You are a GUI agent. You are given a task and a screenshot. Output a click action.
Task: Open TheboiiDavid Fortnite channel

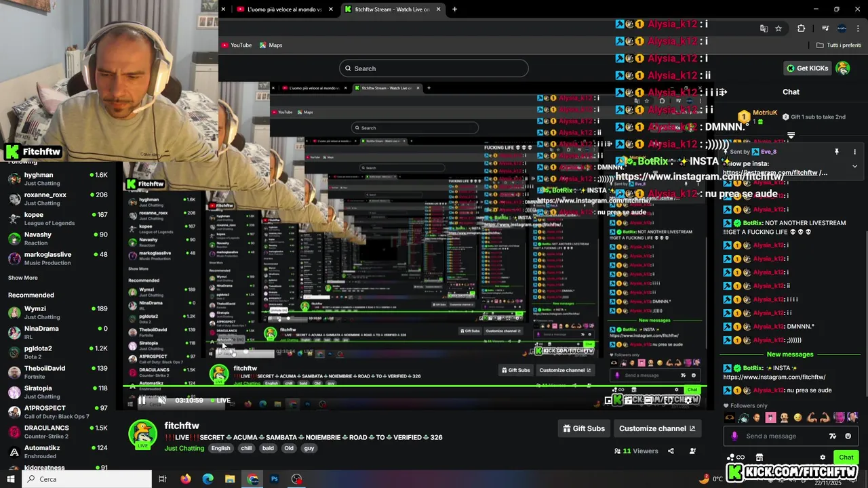pyautogui.click(x=58, y=372)
